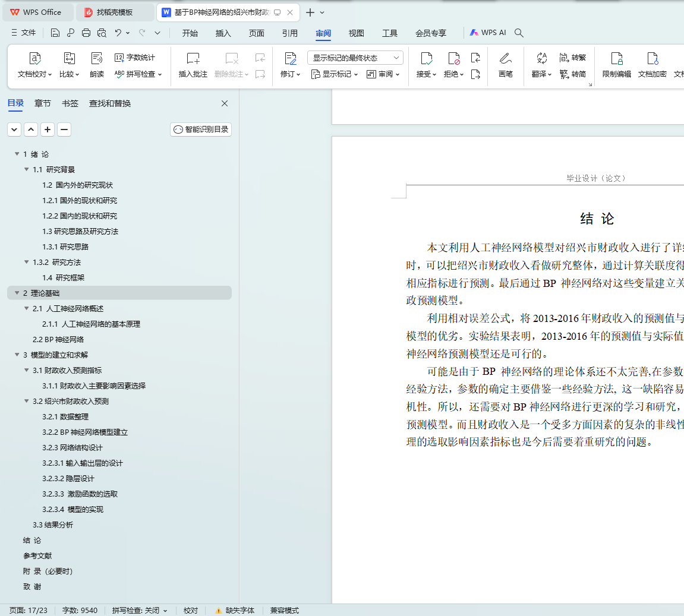Open 查找和替换 navigation tab
The height and width of the screenshot is (616, 684).
point(110,103)
